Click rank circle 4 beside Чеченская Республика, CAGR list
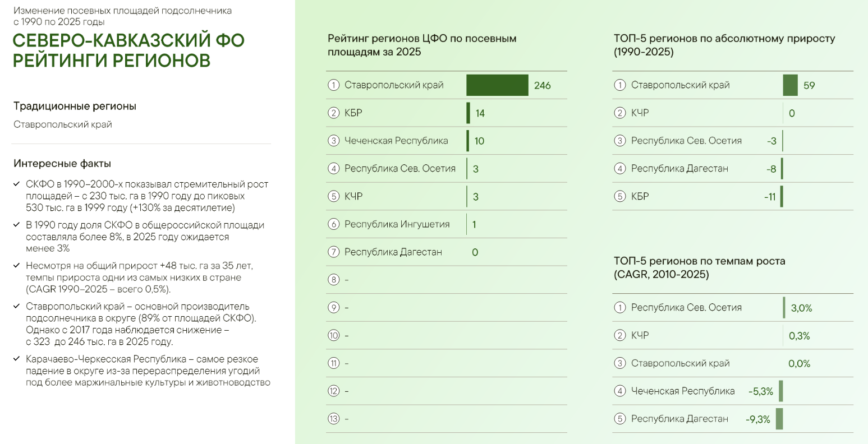This screenshot has height=444, width=868. pos(620,391)
